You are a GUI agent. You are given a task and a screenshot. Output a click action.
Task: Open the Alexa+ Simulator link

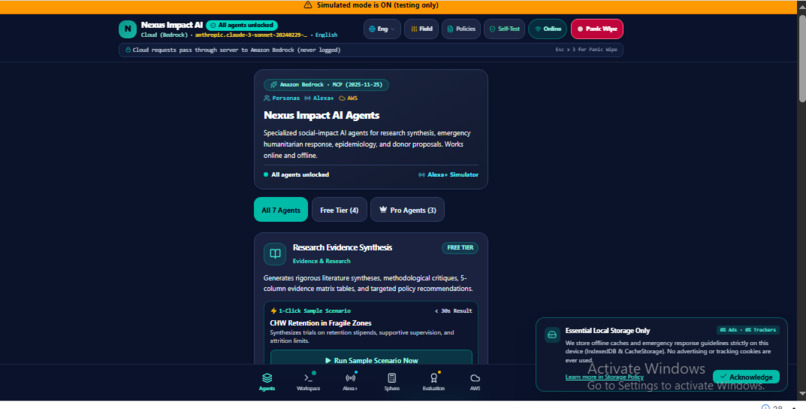click(x=448, y=175)
